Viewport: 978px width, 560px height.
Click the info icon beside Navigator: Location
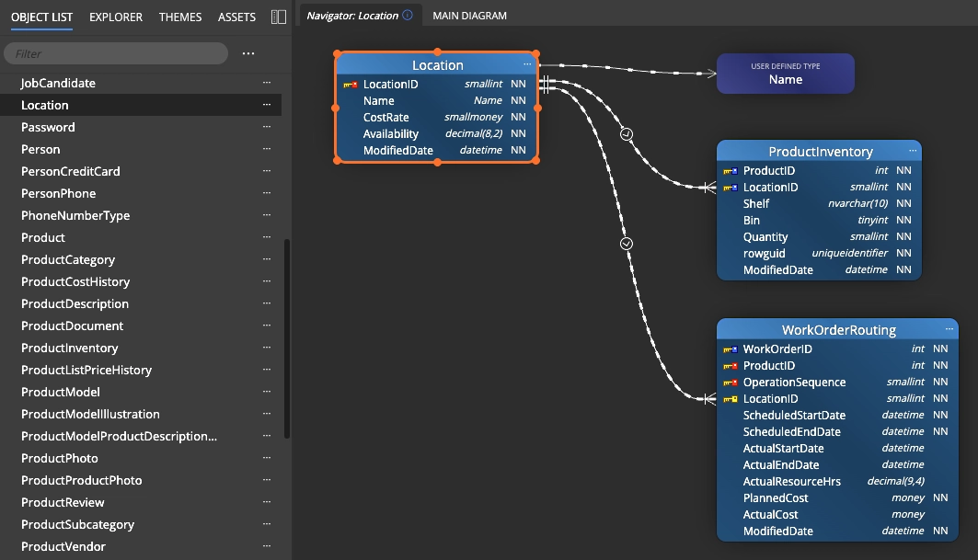pos(408,15)
